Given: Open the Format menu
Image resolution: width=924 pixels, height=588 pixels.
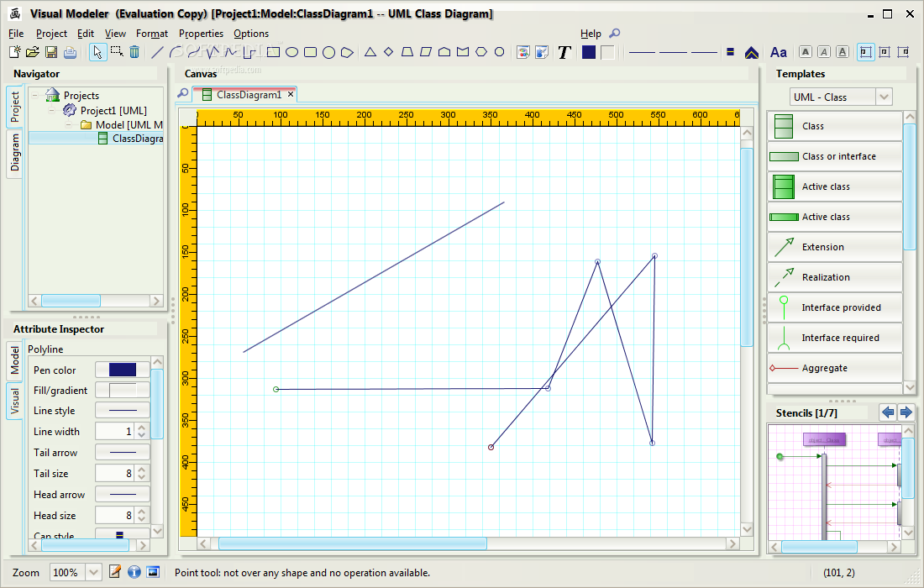Looking at the screenshot, I should [152, 34].
